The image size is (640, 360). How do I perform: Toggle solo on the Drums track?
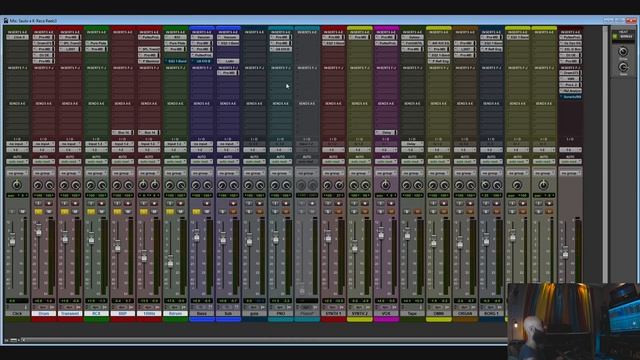coord(38,211)
